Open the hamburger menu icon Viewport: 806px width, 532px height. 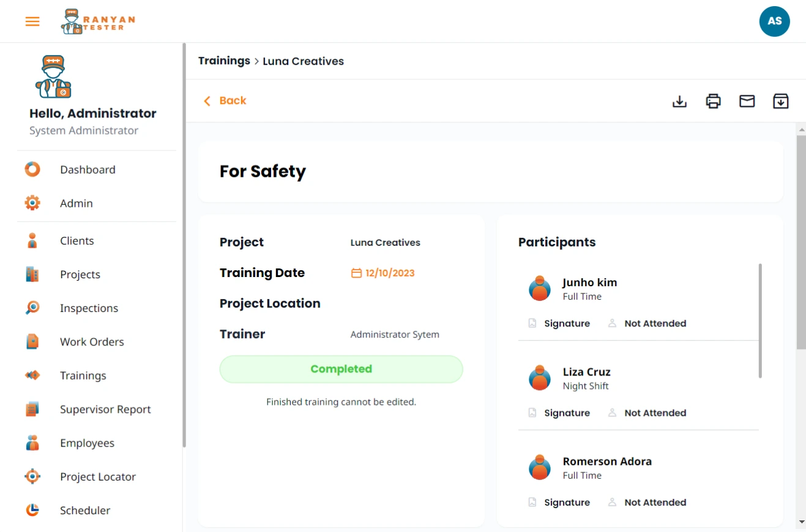[32, 21]
